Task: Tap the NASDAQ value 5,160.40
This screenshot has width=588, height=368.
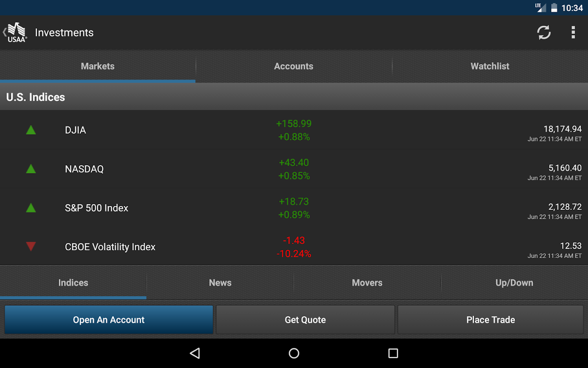Action: pyautogui.click(x=565, y=168)
